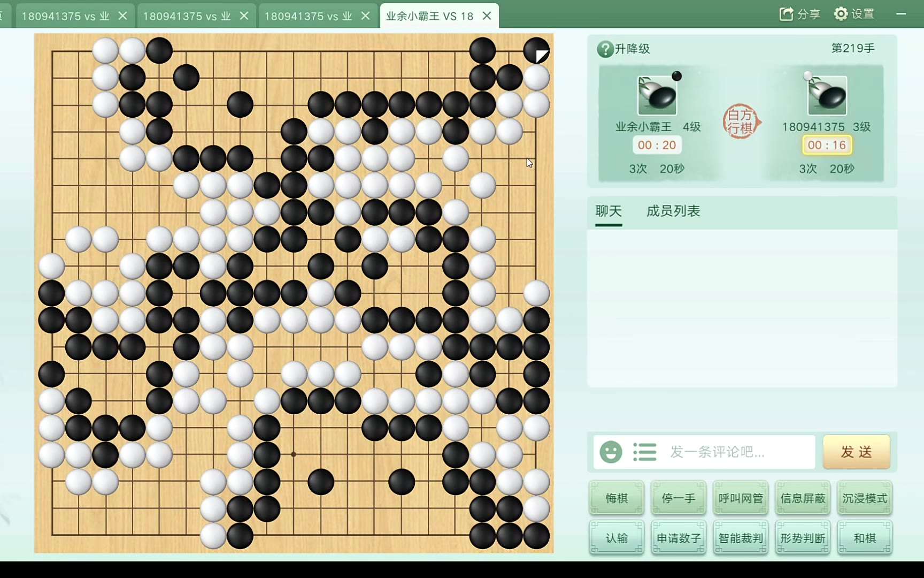924x578 pixels.
Task: Click the 形势判断 position estimate button
Action: [x=803, y=538]
